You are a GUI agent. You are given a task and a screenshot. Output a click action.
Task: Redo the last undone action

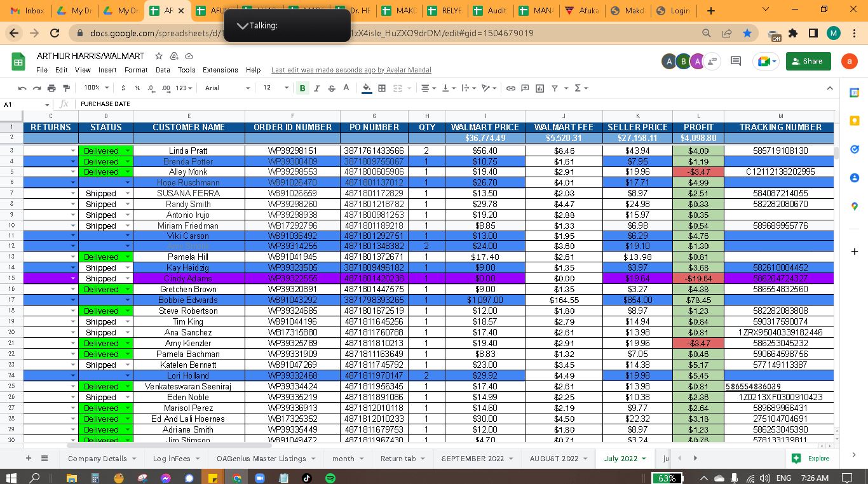click(x=37, y=88)
